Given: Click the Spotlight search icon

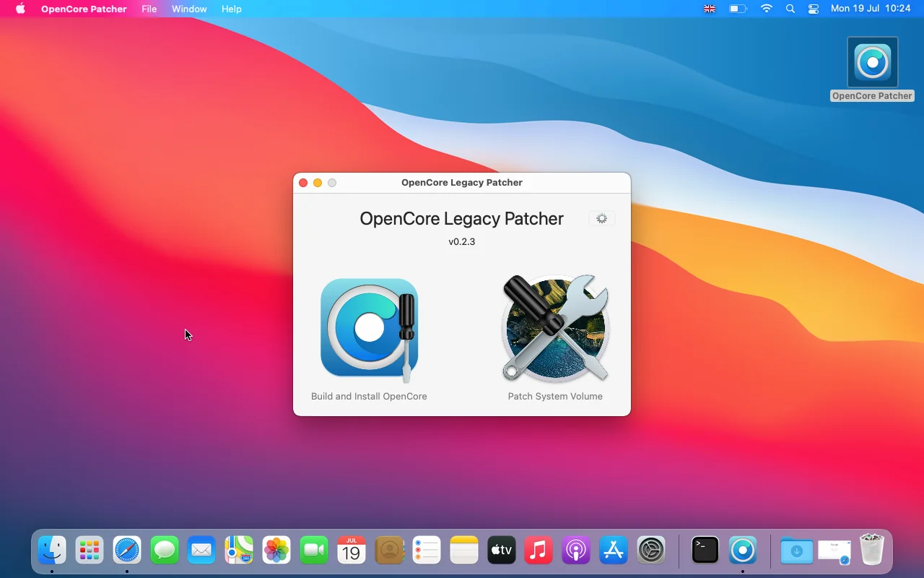Looking at the screenshot, I should (790, 9).
